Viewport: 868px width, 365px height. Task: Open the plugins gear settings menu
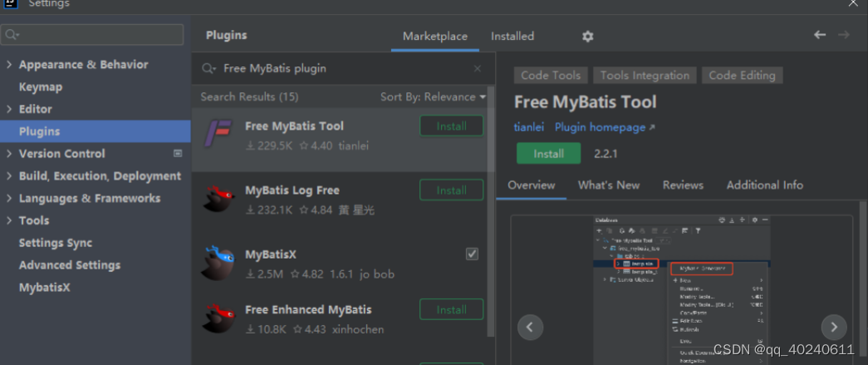[x=587, y=37]
